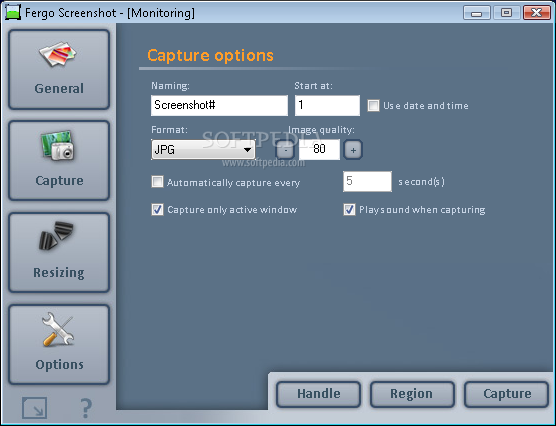Click the Start at number field
556x426 pixels.
pos(327,105)
